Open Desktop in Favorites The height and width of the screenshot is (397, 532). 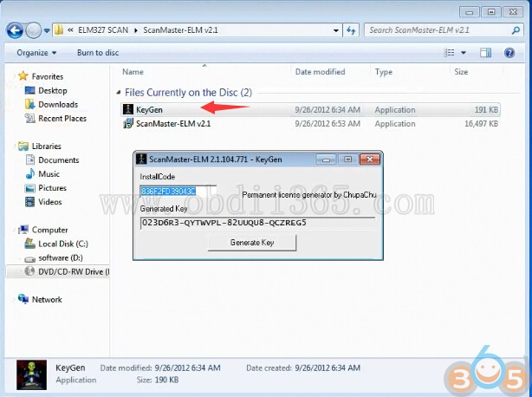point(53,90)
